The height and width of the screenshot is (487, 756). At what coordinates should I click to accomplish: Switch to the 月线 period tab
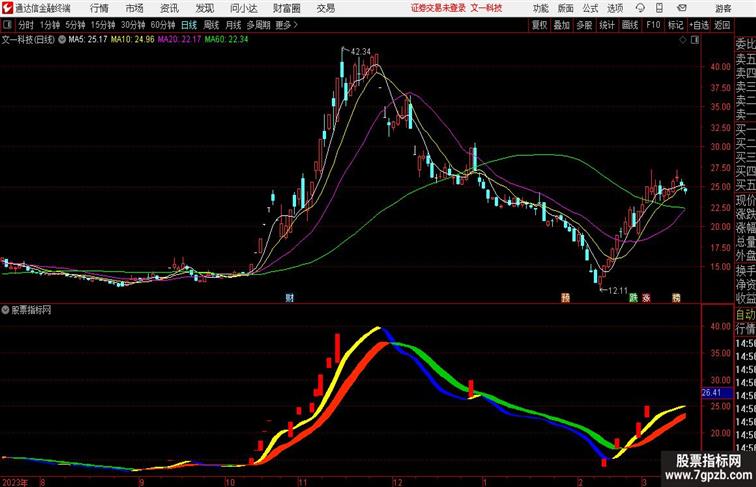233,25
